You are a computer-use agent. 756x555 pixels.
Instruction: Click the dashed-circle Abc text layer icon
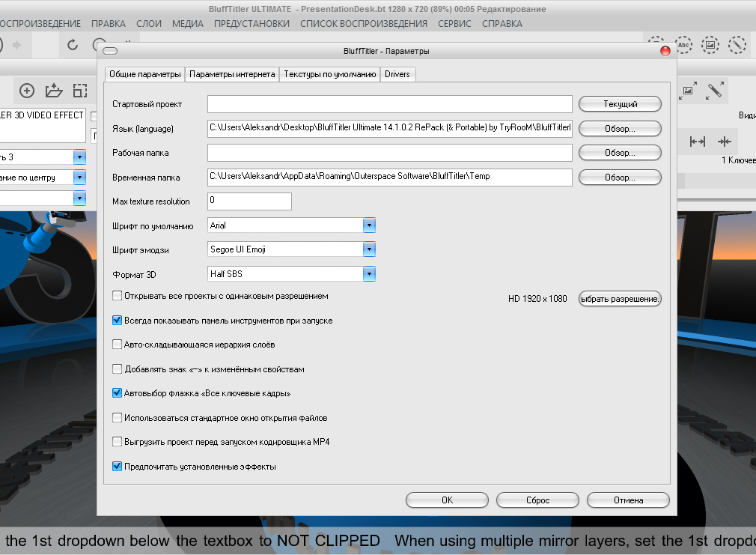(x=683, y=45)
